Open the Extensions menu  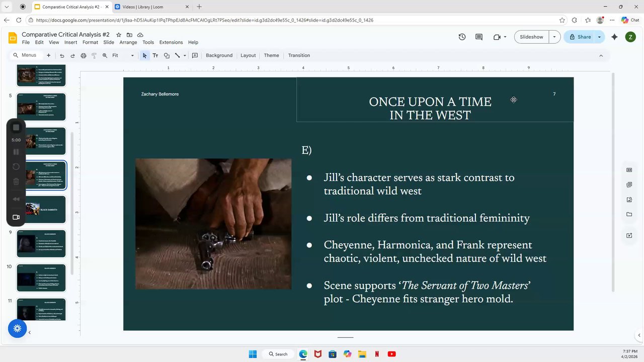click(x=171, y=42)
